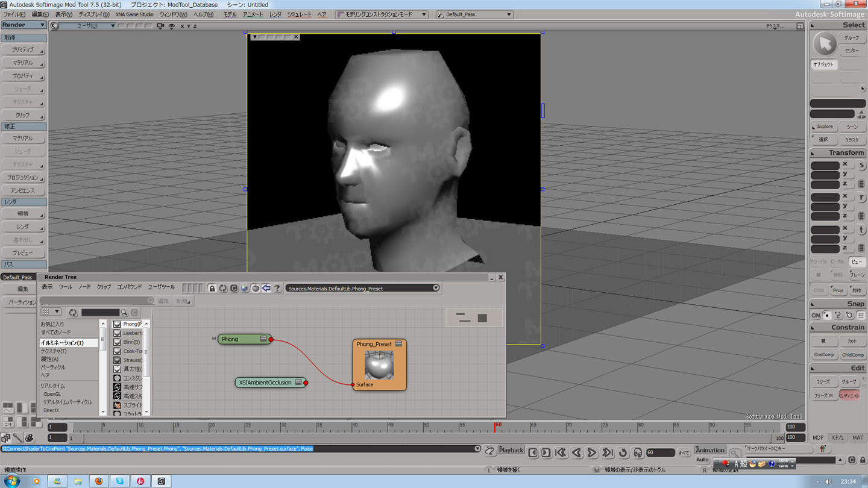This screenshot has height=488, width=868.
Task: Click the Explore button
Action: click(x=825, y=127)
